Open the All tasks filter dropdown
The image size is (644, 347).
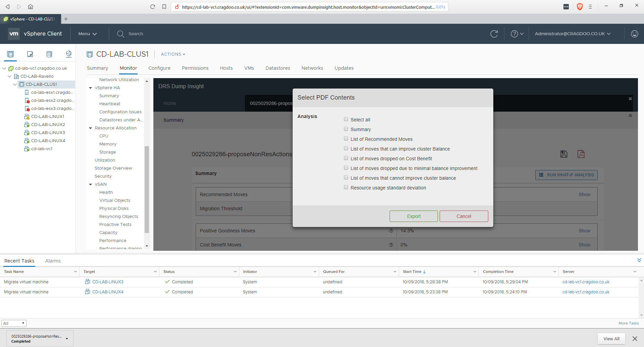14,323
